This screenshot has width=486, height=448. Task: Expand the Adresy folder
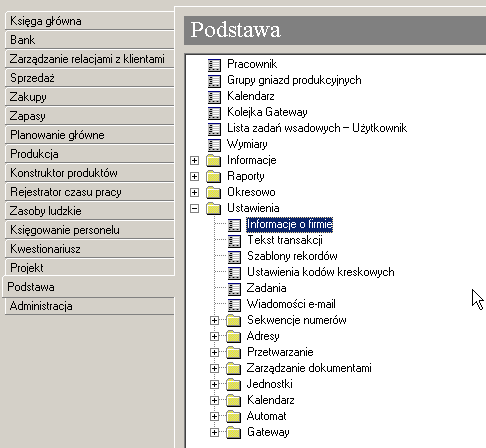pyautogui.click(x=214, y=336)
